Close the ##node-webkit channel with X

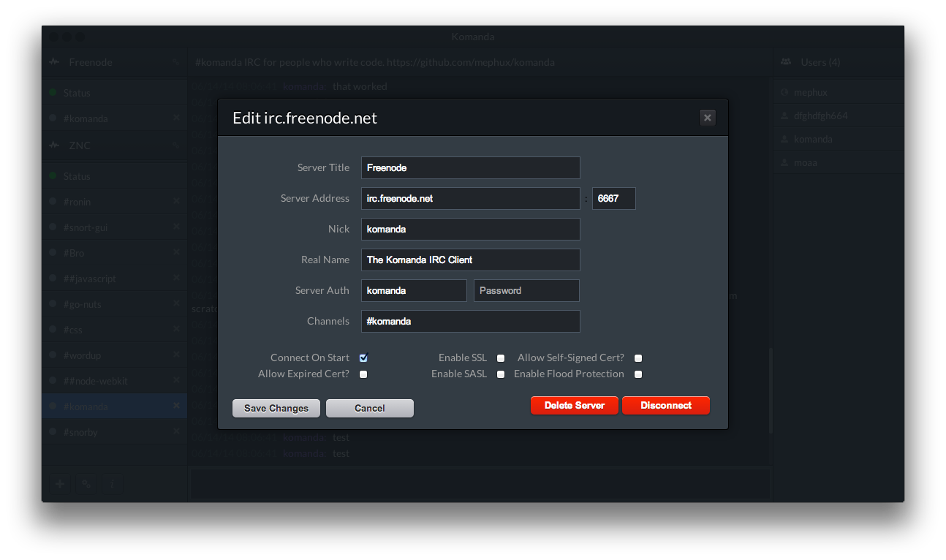(x=176, y=380)
